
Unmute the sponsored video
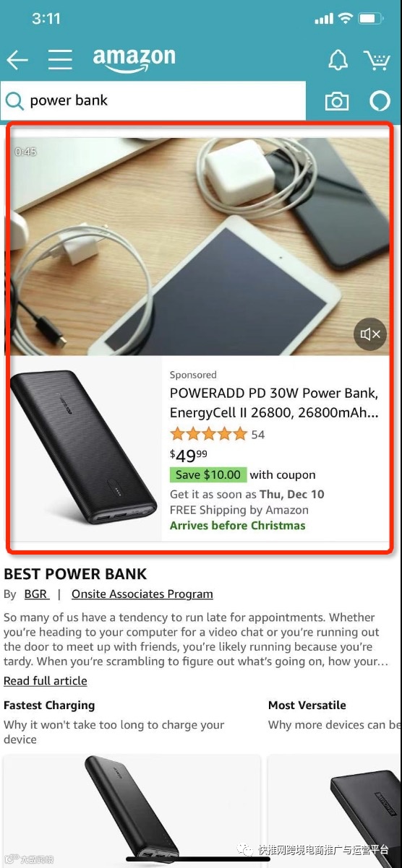coord(370,334)
